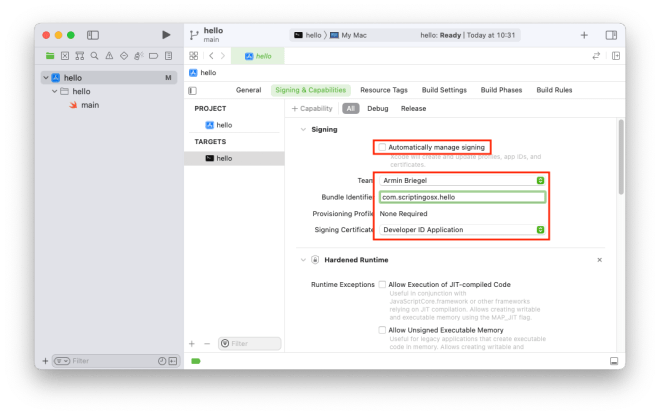Click the related items grid icon
660x415 pixels.
(194, 56)
